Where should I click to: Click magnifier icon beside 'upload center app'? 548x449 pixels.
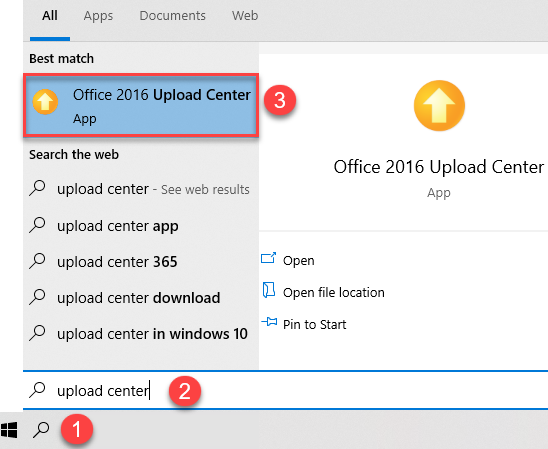[x=37, y=225]
